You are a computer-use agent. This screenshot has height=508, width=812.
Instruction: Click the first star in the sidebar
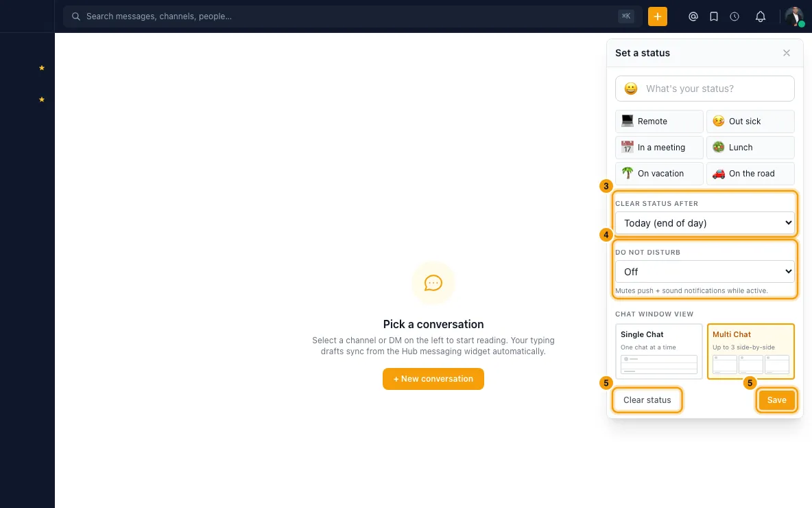[42, 68]
